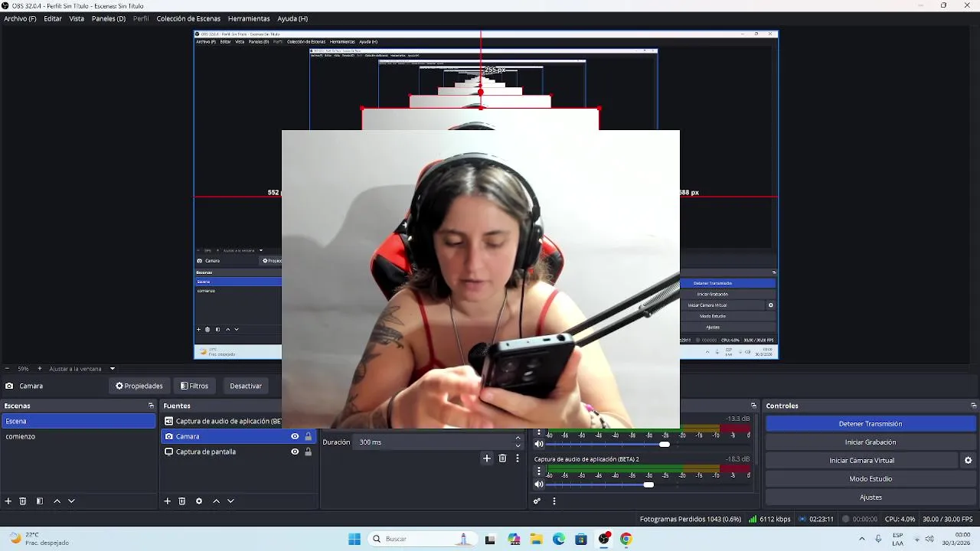The image size is (980, 551).
Task: Open scene filters icon in Escenas toolbar
Action: pyautogui.click(x=40, y=501)
